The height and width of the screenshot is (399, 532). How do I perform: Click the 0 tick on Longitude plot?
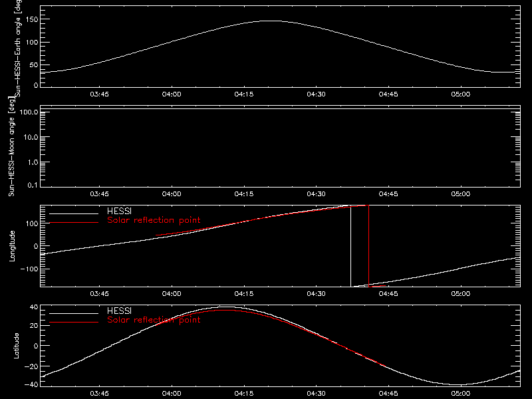36,246
